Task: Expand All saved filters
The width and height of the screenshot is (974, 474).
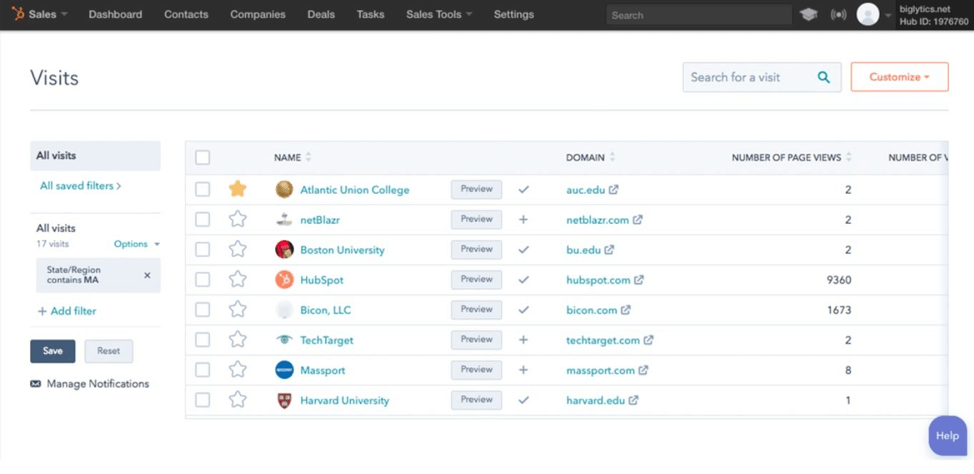Action: pyautogui.click(x=81, y=186)
